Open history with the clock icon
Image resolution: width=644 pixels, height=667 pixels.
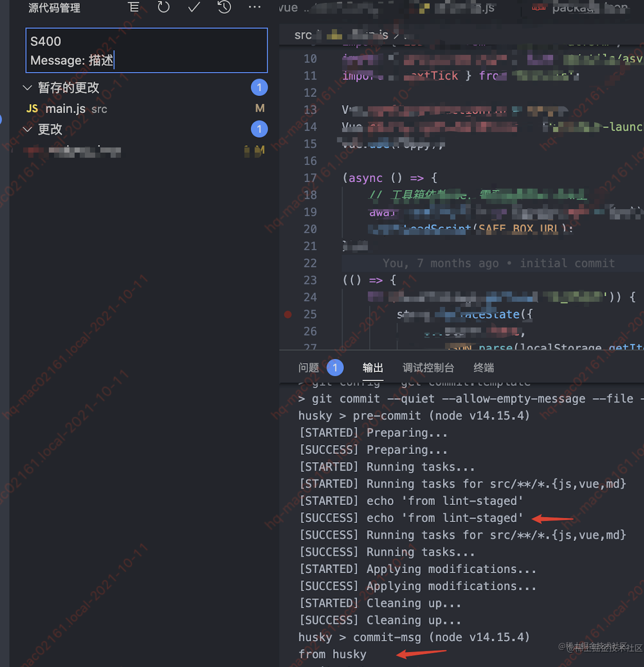(224, 7)
